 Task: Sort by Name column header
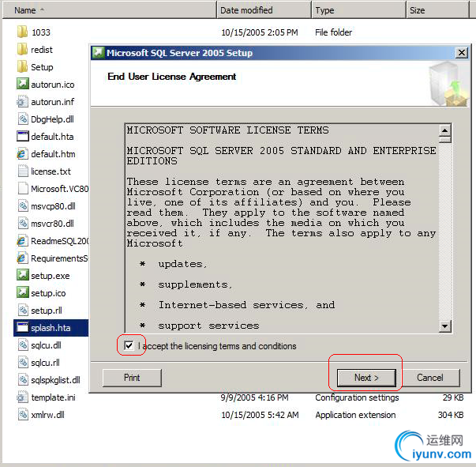coord(109,10)
